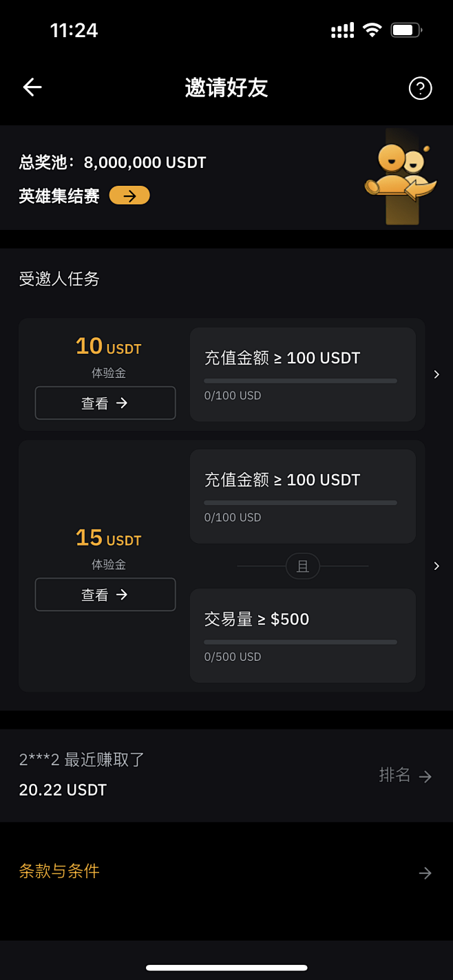This screenshot has height=980, width=453.
Task: Tap the 受邀人任务 section heading
Action: pyautogui.click(x=59, y=279)
